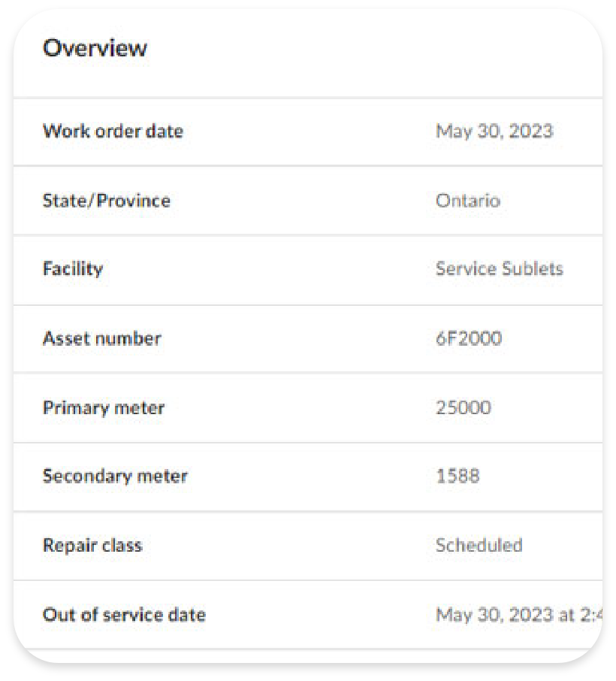This screenshot has height=681, width=616.
Task: Click the May 30, 2023 date value
Action: (x=494, y=131)
